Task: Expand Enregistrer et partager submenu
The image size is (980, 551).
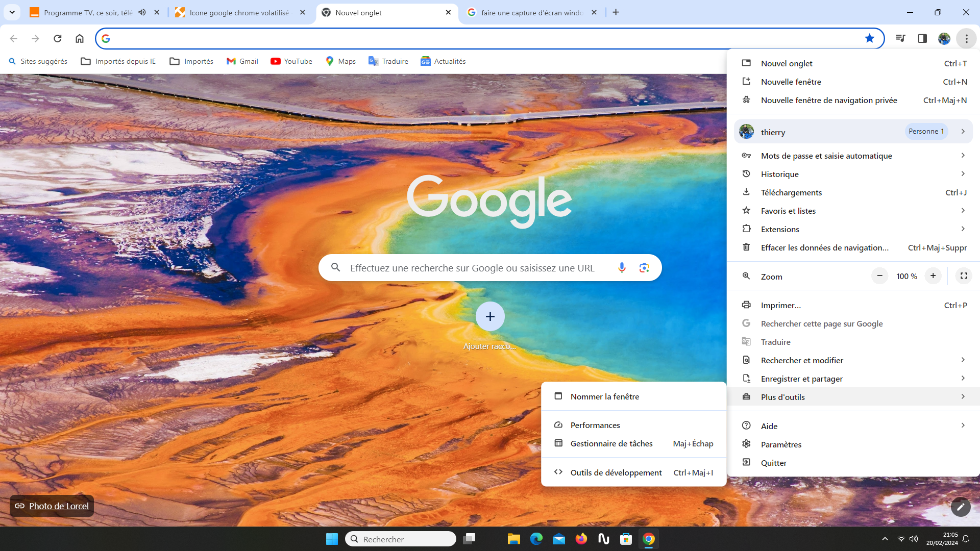Action: pyautogui.click(x=853, y=379)
